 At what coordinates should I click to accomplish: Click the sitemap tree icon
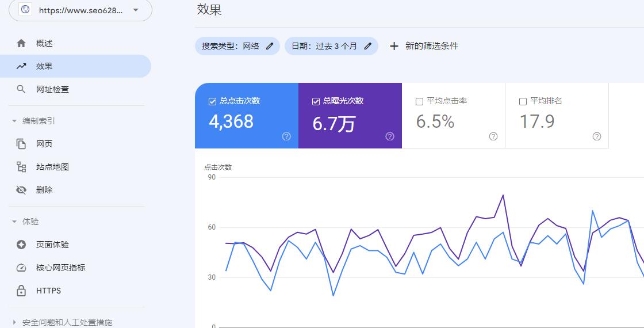pyautogui.click(x=21, y=167)
